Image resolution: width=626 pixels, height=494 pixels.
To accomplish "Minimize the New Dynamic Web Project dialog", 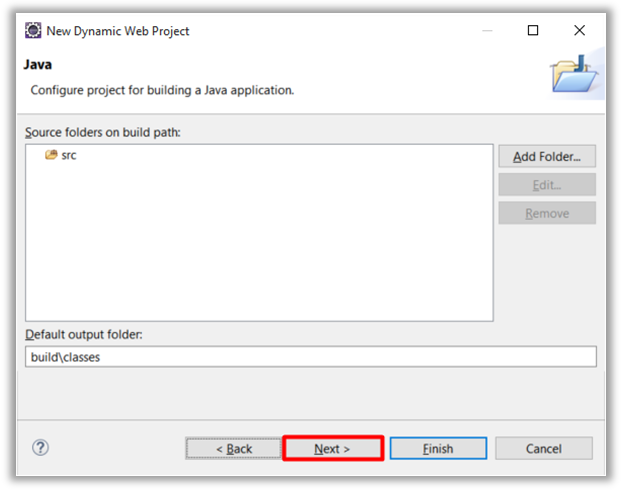I will 486,31.
